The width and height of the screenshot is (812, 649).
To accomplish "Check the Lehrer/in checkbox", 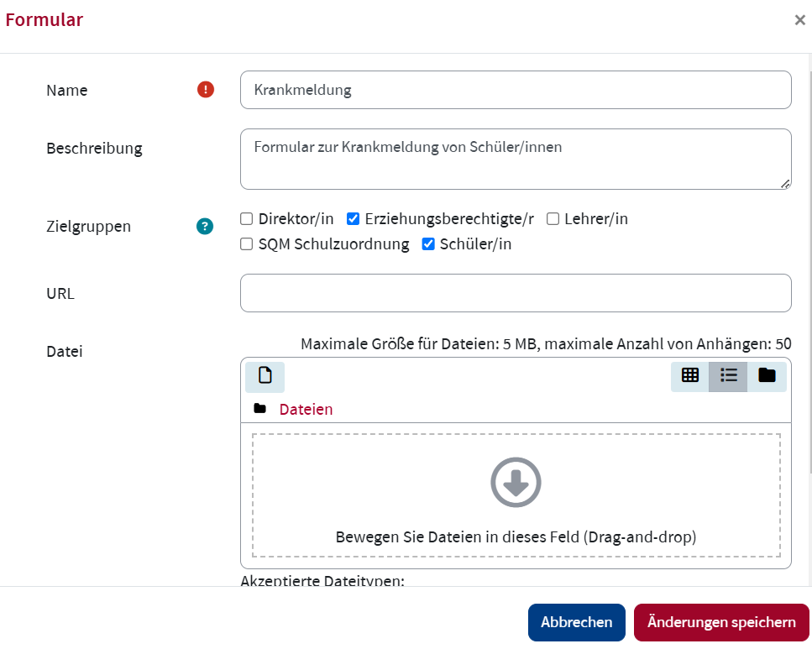I will pyautogui.click(x=553, y=218).
